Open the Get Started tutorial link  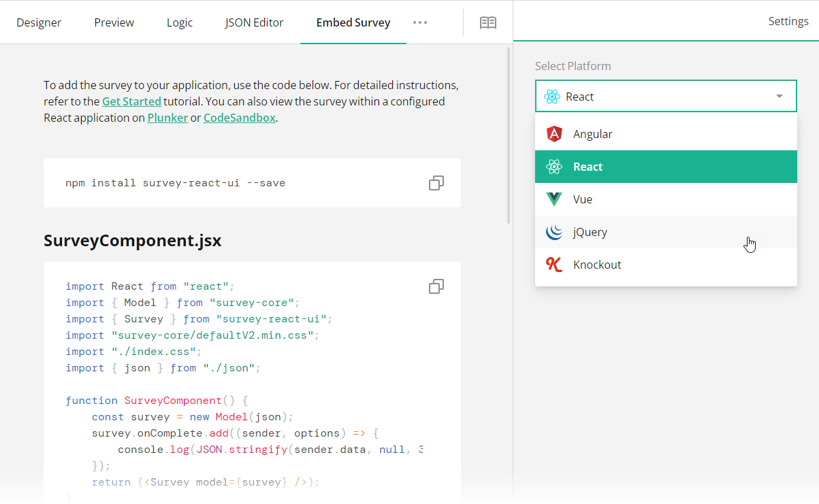pyautogui.click(x=131, y=101)
